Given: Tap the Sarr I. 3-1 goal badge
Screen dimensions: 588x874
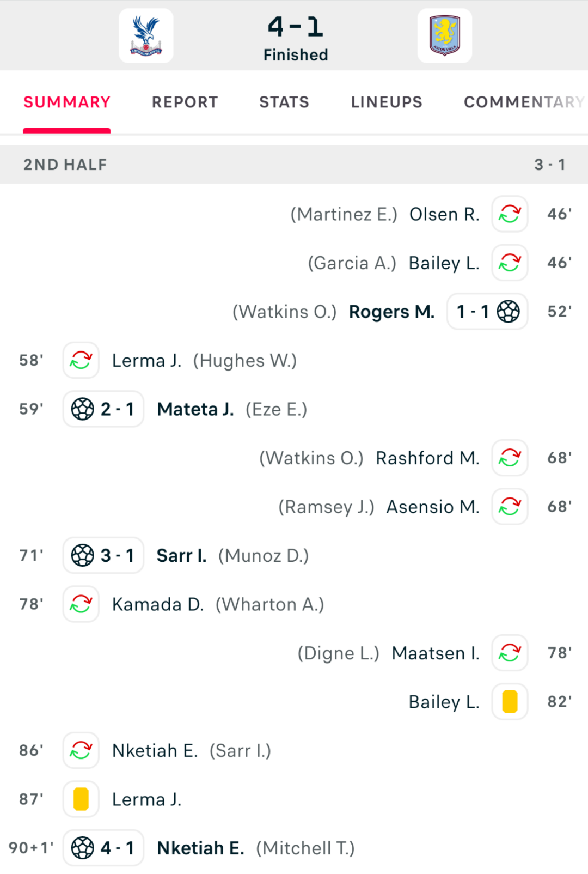Looking at the screenshot, I should click(x=103, y=555).
